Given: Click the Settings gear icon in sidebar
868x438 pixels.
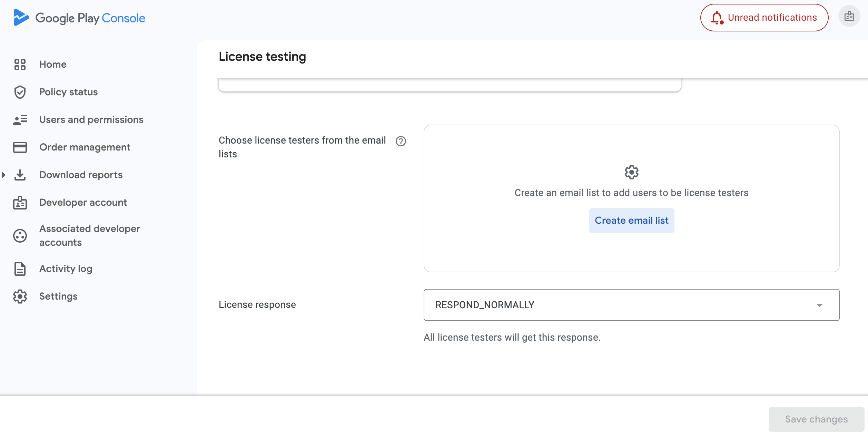Looking at the screenshot, I should 20,296.
